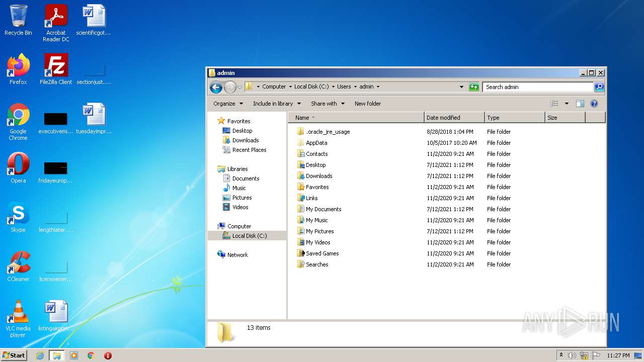644x362 pixels.
Task: Select Contacts folder
Action: [312, 154]
